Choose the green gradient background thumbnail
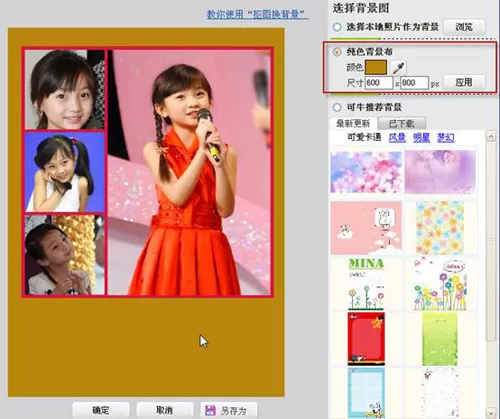The image size is (500, 419). [440, 339]
